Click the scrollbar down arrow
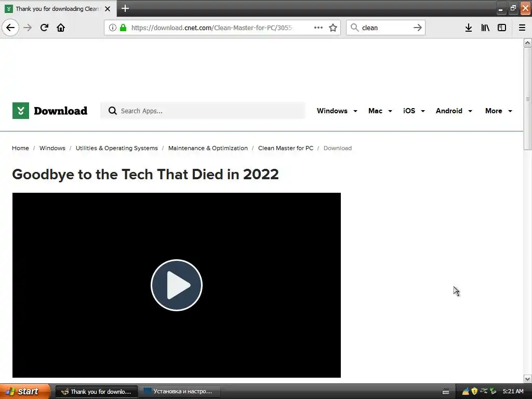 [x=527, y=379]
